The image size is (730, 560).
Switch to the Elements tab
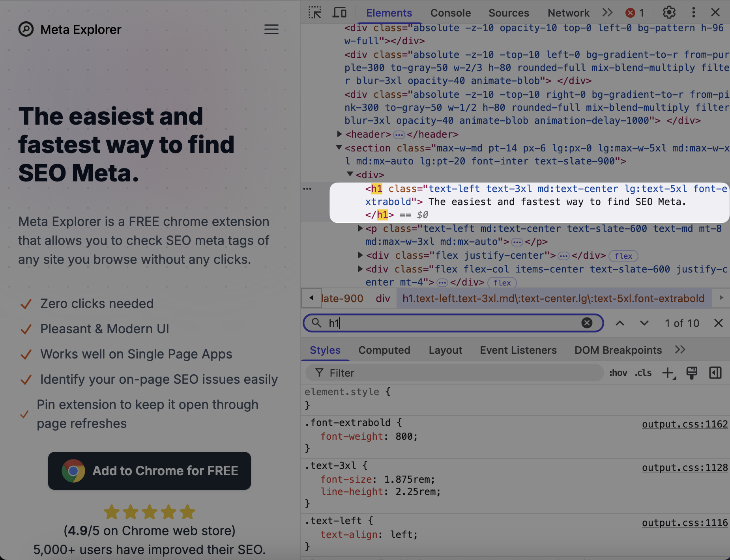389,13
